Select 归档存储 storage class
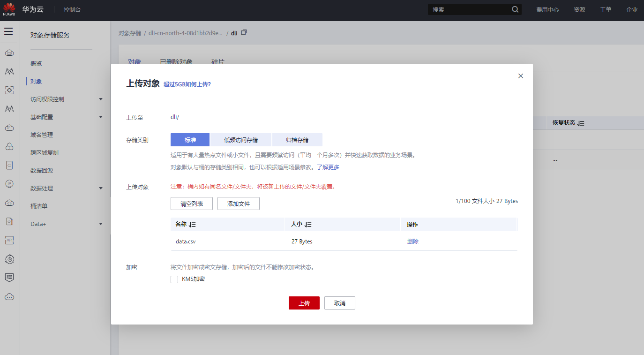This screenshot has height=355, width=644. [x=297, y=140]
